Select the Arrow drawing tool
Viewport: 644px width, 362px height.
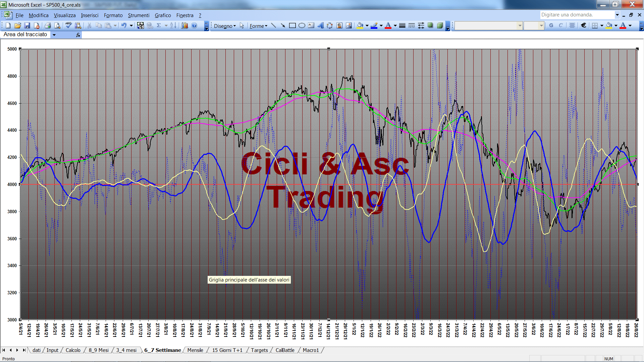coord(283,25)
